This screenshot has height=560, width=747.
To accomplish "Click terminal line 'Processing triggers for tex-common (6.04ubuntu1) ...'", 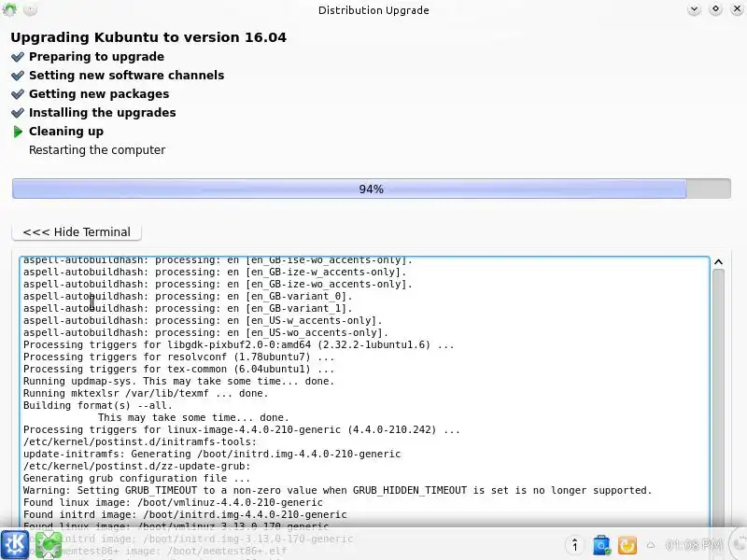I will coord(178,369).
